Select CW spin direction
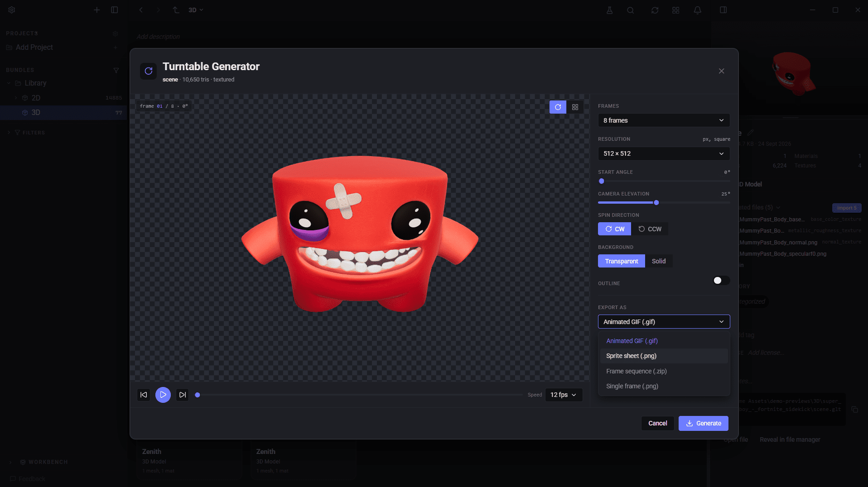Screen dimensions: 868x487 click(x=614, y=229)
